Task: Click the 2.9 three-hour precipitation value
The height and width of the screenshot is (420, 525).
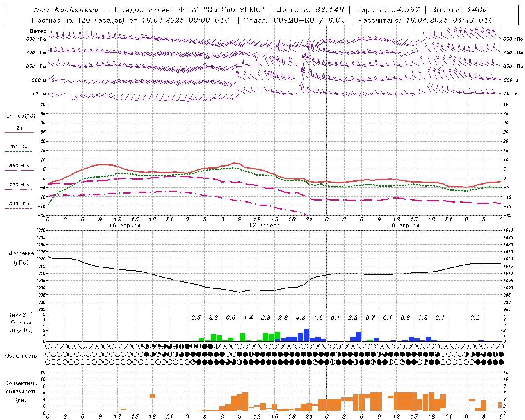Action: (x=266, y=318)
